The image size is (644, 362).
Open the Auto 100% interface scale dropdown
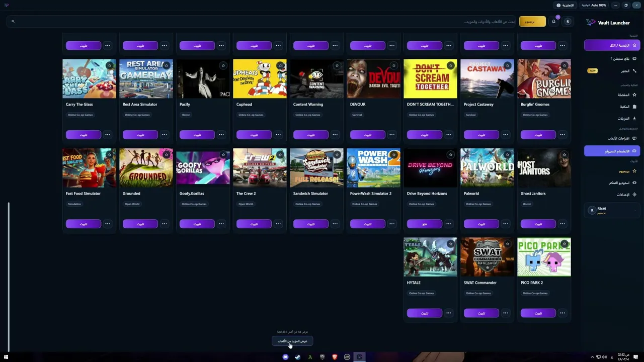[x=594, y=5]
